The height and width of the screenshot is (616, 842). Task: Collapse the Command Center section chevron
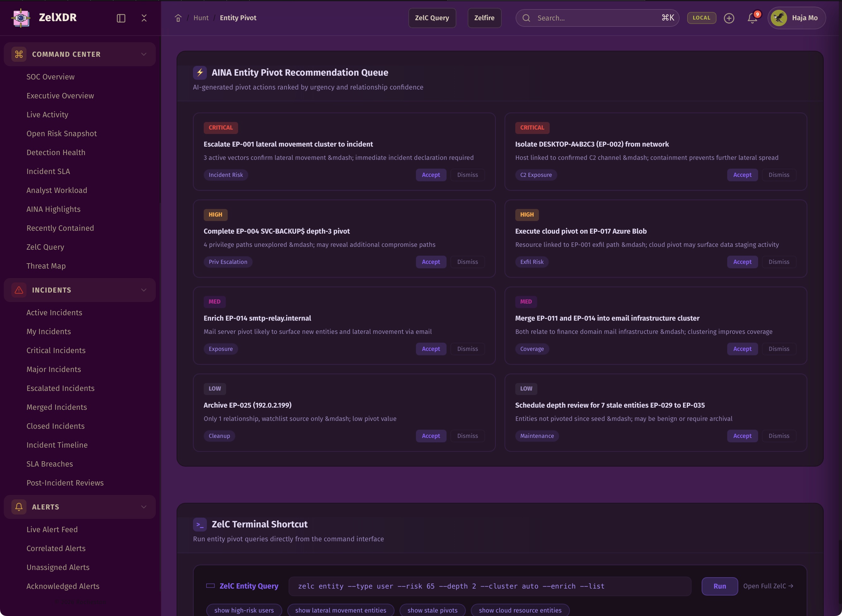click(x=143, y=54)
